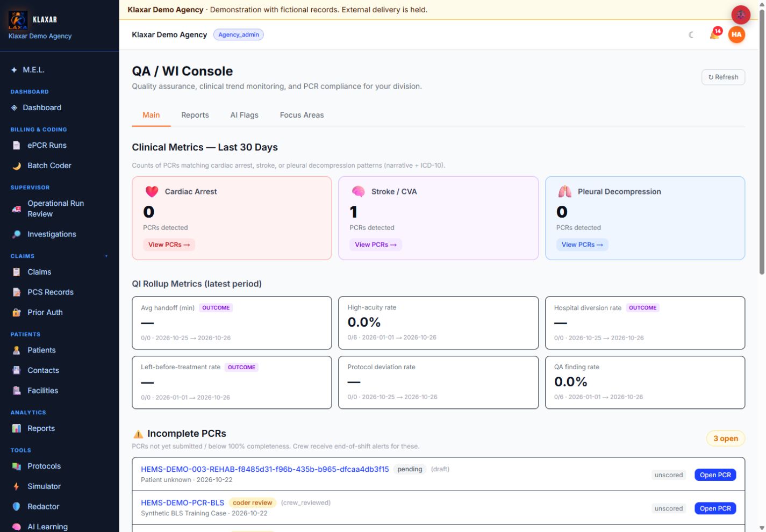The height and width of the screenshot is (532, 766).
Task: Click the Facilities building icon
Action: click(17, 391)
